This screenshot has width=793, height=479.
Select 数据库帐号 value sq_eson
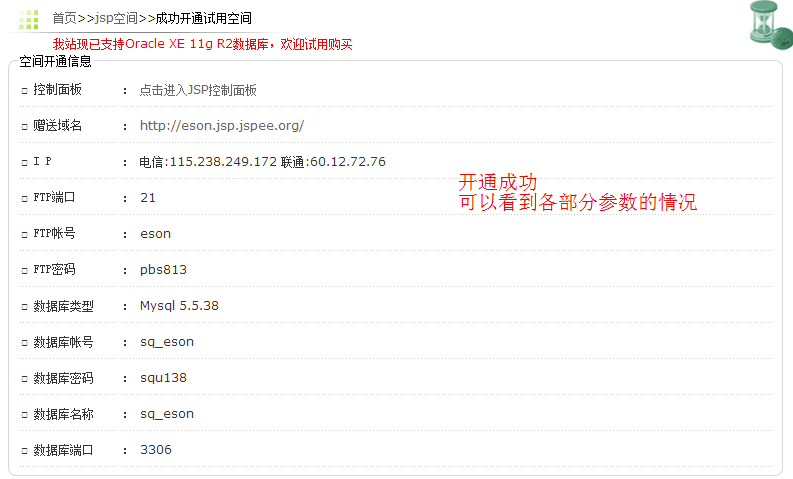[x=167, y=342]
